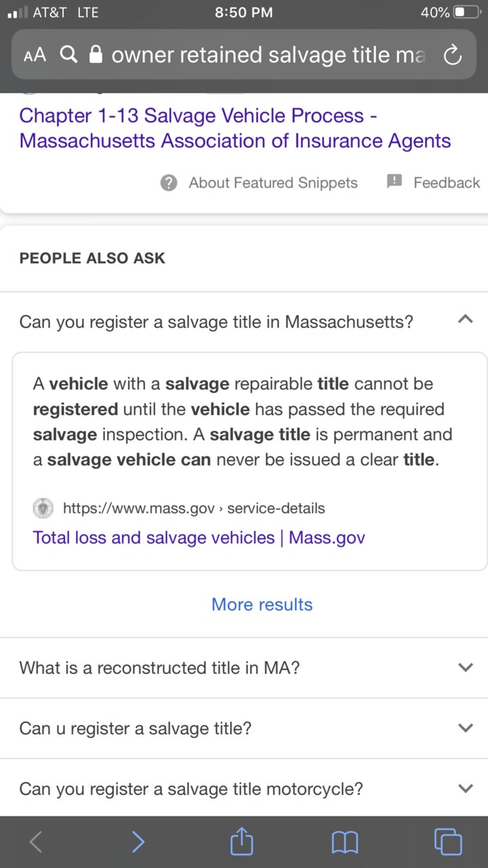Tap the Feedback flag icon
The image size is (488, 868).
(x=394, y=182)
